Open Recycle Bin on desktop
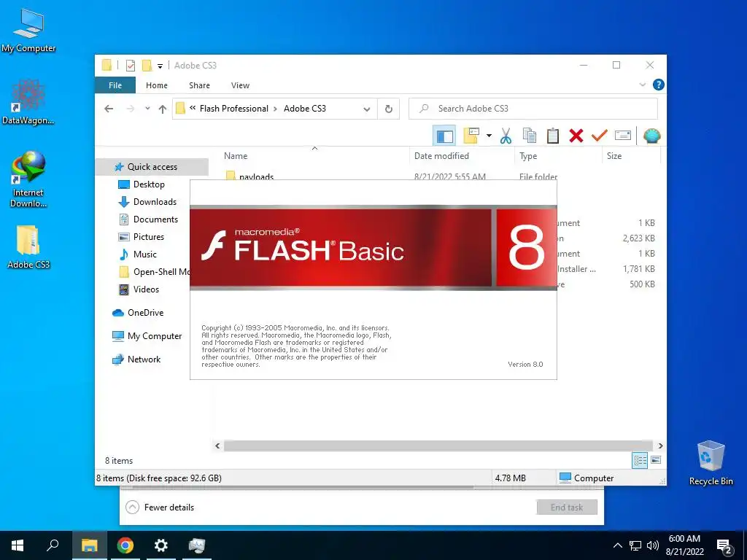 click(711, 463)
